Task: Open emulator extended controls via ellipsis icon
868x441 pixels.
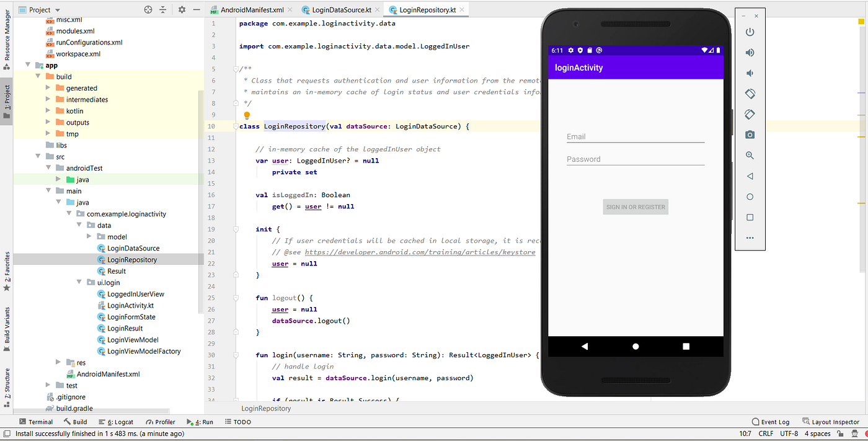Action: (x=750, y=238)
